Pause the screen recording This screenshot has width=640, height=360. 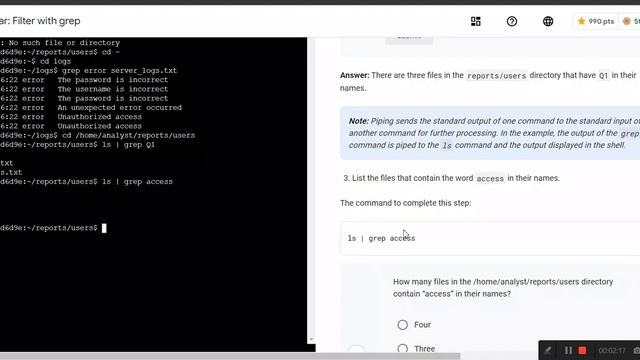[568, 351]
